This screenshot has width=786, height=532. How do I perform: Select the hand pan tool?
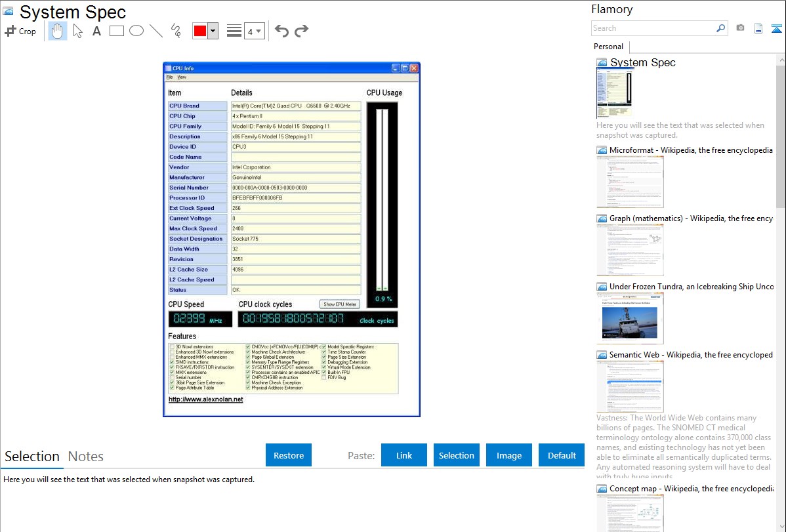tap(57, 31)
